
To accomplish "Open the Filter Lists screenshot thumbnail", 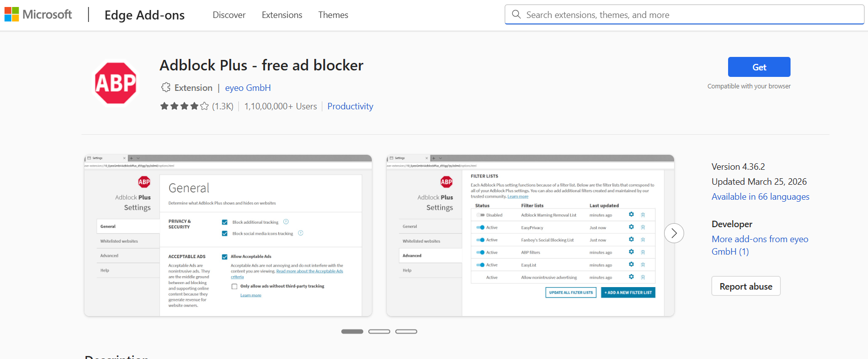I will (530, 235).
